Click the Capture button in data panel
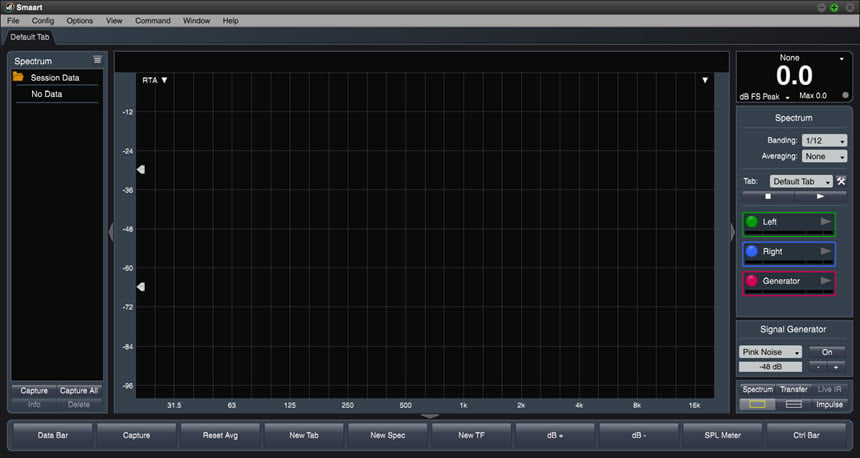Viewport: 860px width, 458px height. pos(34,391)
